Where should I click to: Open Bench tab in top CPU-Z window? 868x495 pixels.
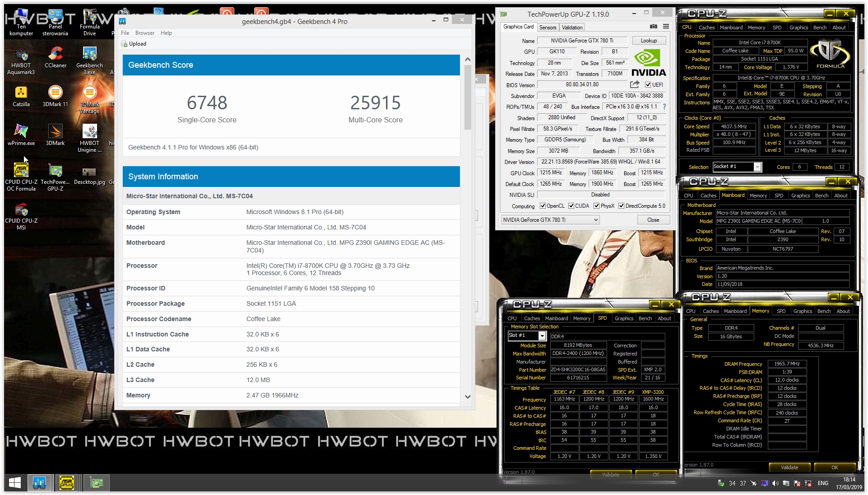(820, 28)
